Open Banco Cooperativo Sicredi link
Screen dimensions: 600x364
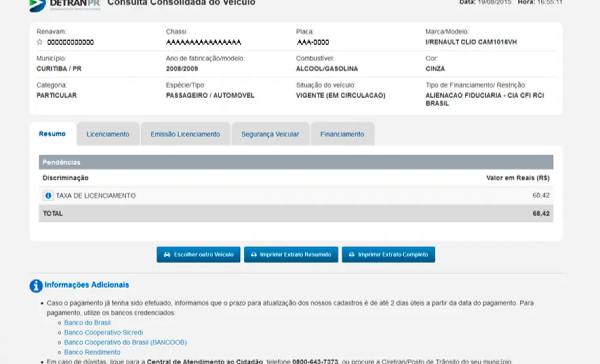point(104,333)
